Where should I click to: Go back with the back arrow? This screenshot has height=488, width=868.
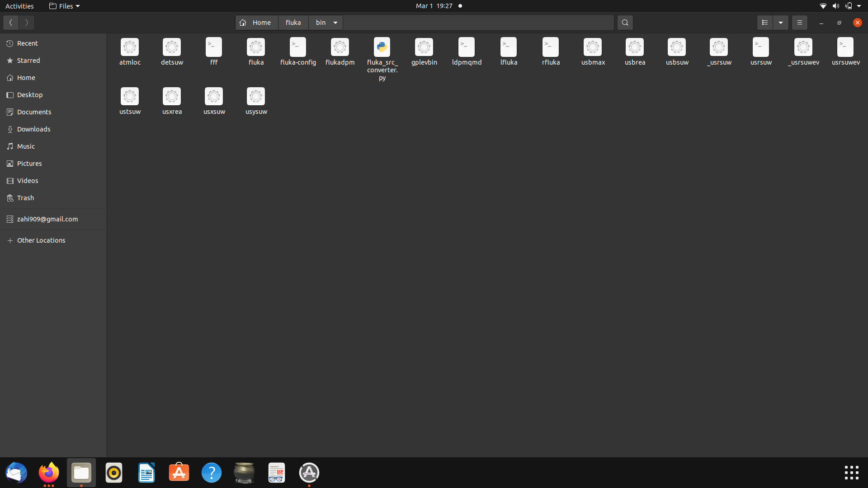[x=11, y=23]
